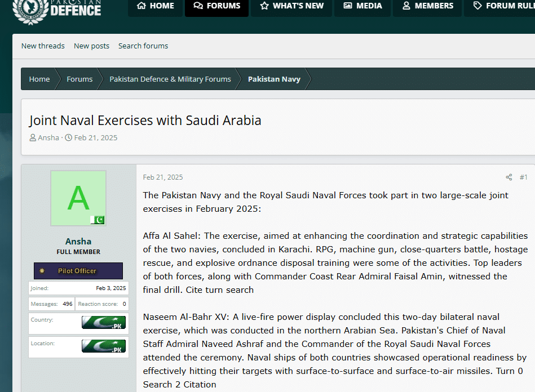Click the Location Pakistan flag icon
This screenshot has height=392, width=535.
pos(104,346)
